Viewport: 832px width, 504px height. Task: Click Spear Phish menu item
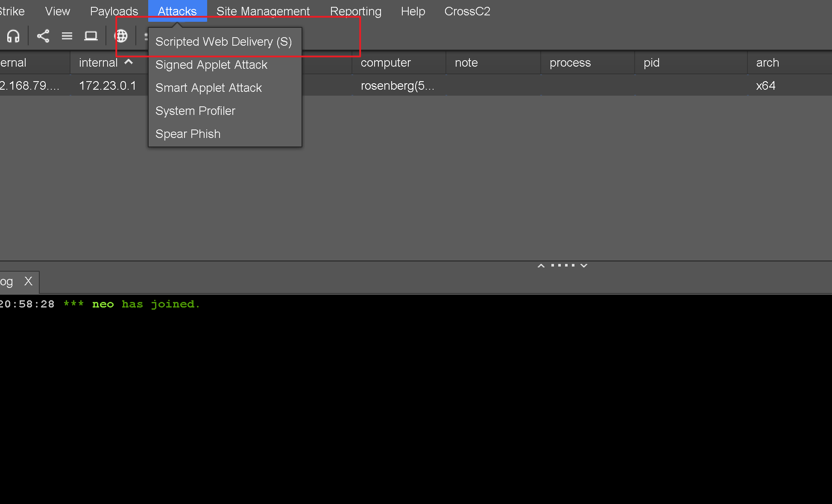(x=188, y=134)
